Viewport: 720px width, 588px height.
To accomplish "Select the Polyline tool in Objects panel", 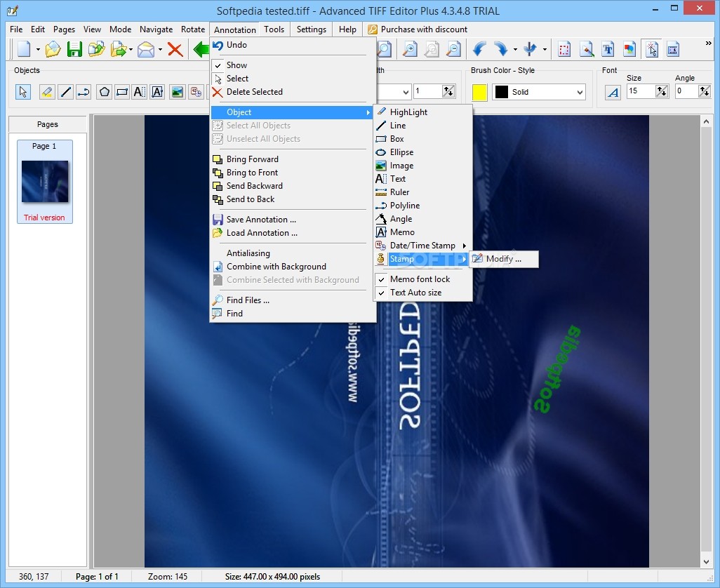I will [84, 92].
